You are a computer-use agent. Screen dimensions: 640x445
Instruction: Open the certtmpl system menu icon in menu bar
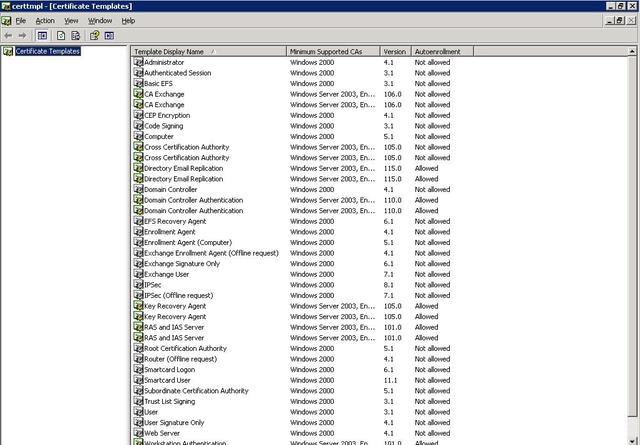(x=6, y=21)
